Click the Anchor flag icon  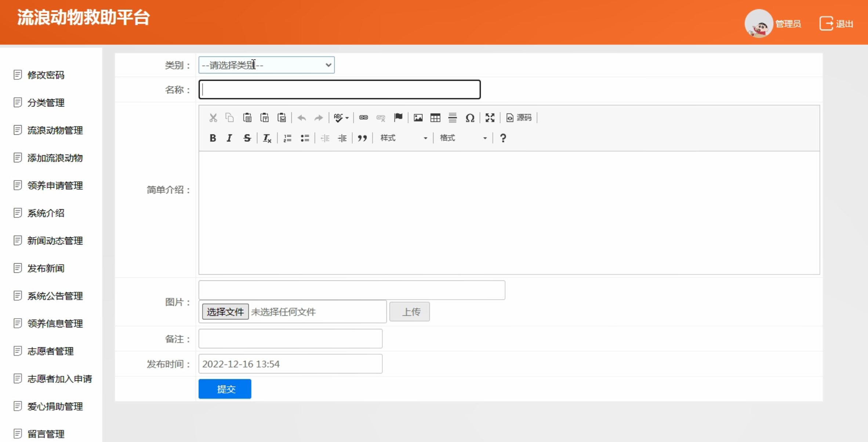[398, 118]
